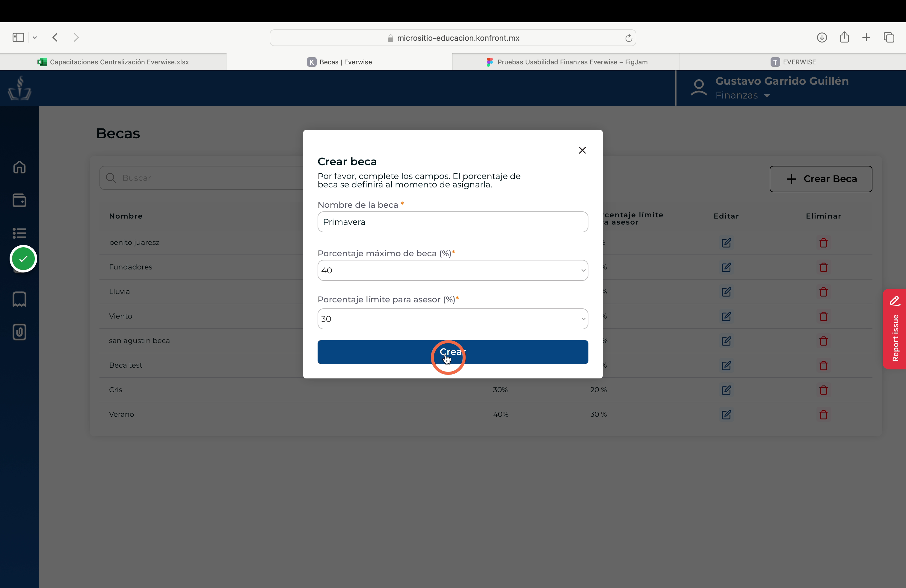The image size is (906, 588).
Task: Edit the Viento beca
Action: click(x=726, y=316)
